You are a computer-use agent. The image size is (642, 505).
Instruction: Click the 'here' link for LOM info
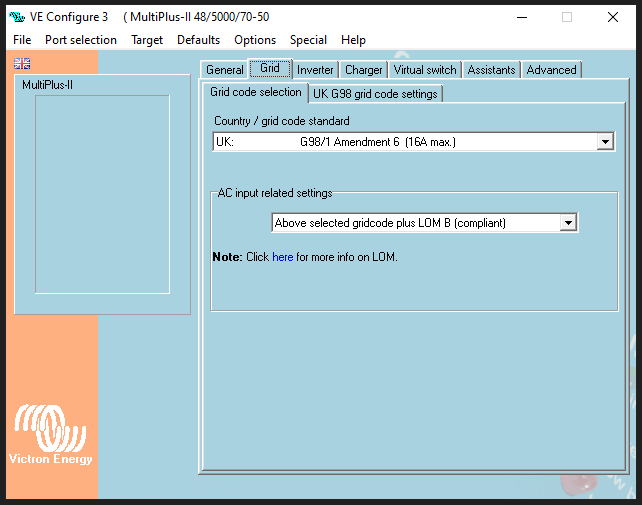pyautogui.click(x=283, y=257)
